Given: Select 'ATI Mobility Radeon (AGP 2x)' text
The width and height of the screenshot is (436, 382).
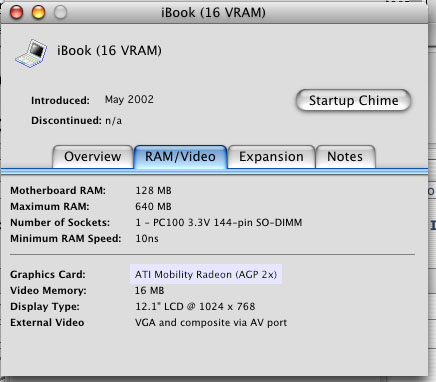Looking at the screenshot, I should pyautogui.click(x=206, y=274).
